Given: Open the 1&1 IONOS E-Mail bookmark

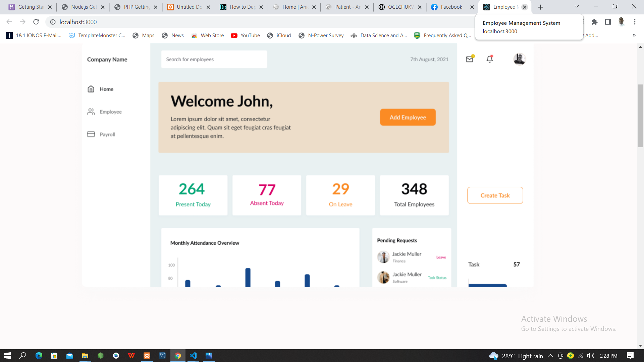Looking at the screenshot, I should (34, 35).
